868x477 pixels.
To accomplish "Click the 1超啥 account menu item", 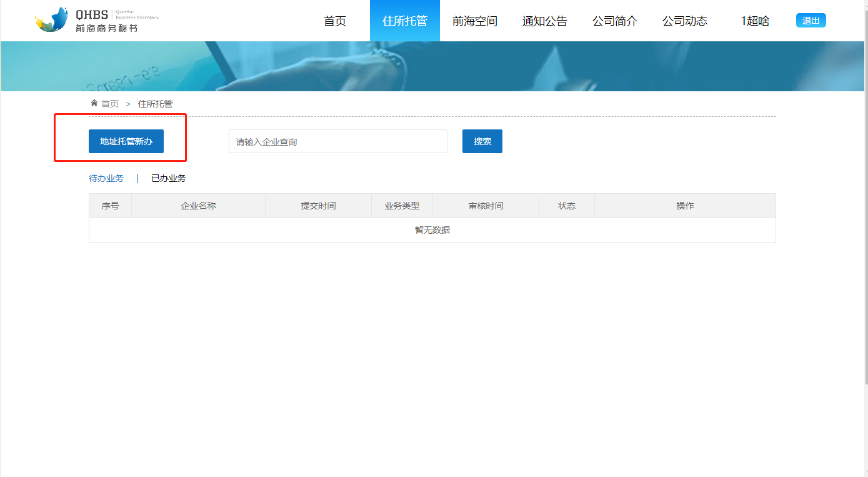I will pos(754,21).
